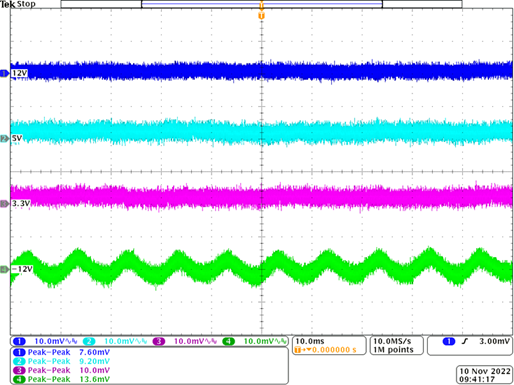Click channel 1 badge in vertical scale readout
Image resolution: width=514 pixels, height=385 pixels.
pos(19,341)
